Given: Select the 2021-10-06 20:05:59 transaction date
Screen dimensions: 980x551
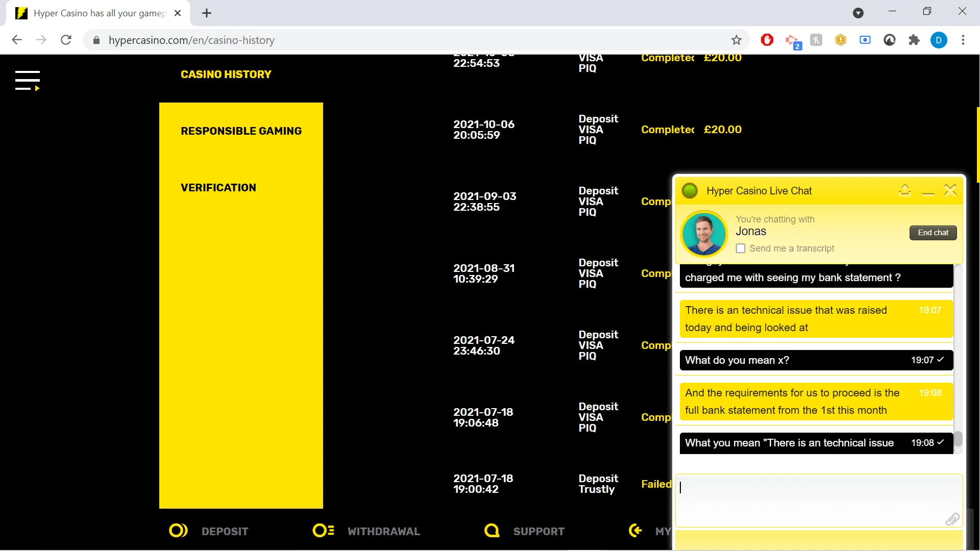Looking at the screenshot, I should (x=484, y=130).
